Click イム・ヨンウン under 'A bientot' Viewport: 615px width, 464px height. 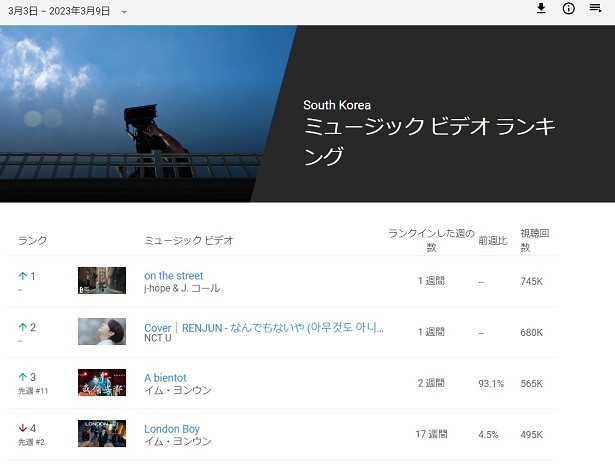click(178, 391)
